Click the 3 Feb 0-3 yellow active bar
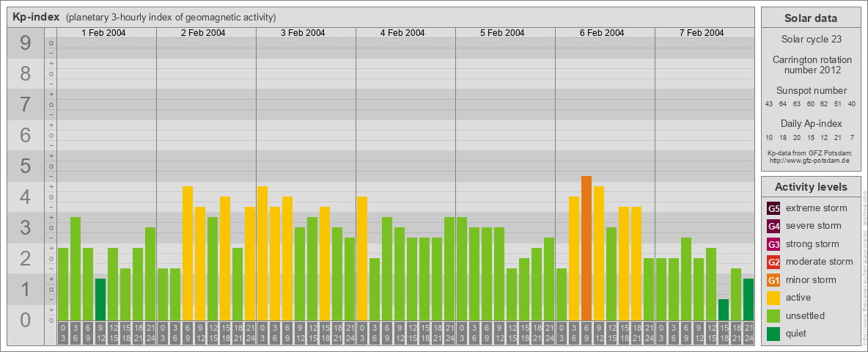Viewport: 868px width, 352px height. tap(262, 254)
